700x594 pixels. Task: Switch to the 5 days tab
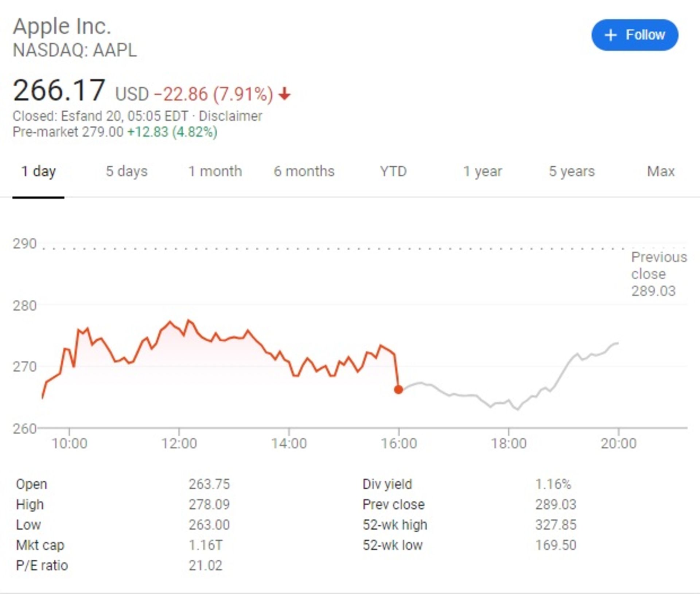click(x=127, y=171)
